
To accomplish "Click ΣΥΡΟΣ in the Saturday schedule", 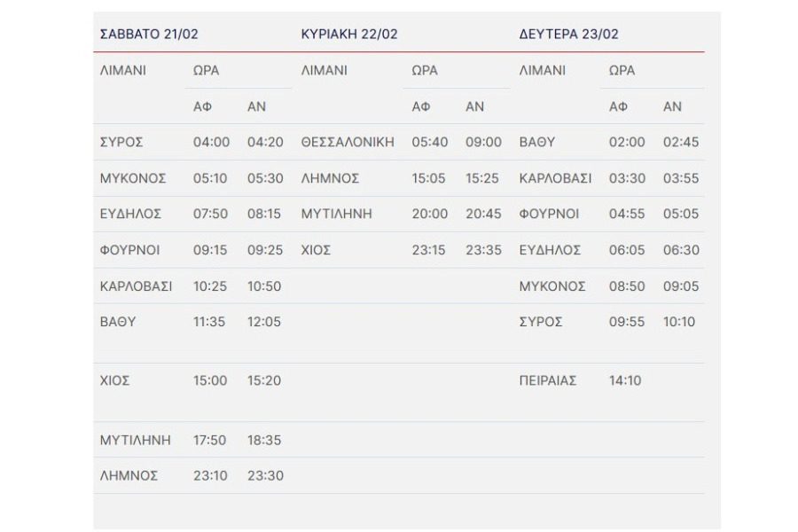I will tap(121, 142).
